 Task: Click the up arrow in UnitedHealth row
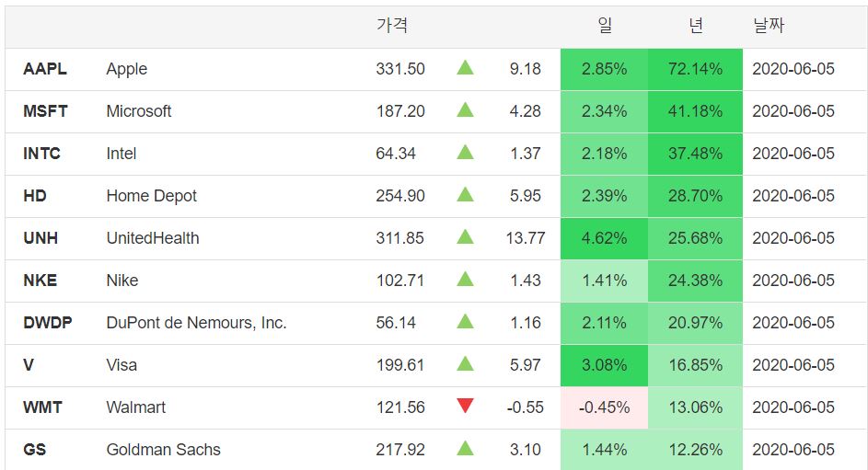(465, 236)
